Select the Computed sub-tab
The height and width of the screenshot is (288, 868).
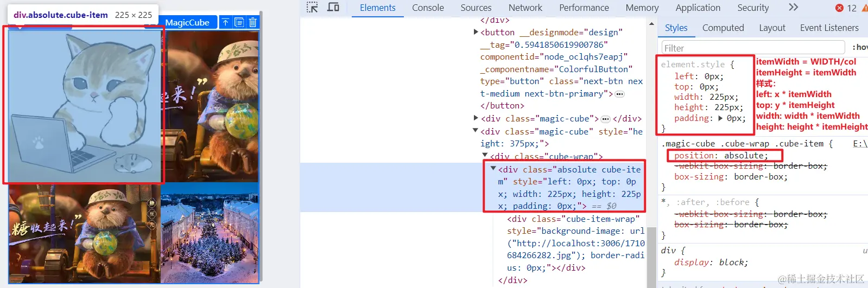click(723, 28)
